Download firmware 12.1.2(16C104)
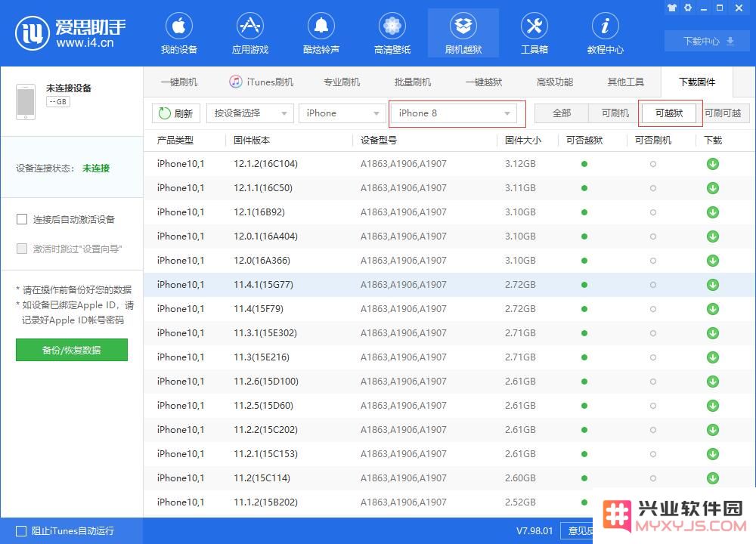The height and width of the screenshot is (544, 756). [713, 164]
